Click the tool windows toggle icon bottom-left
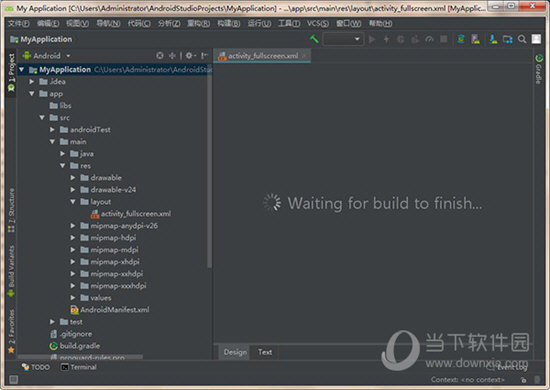The image size is (550, 390). pos(13,379)
